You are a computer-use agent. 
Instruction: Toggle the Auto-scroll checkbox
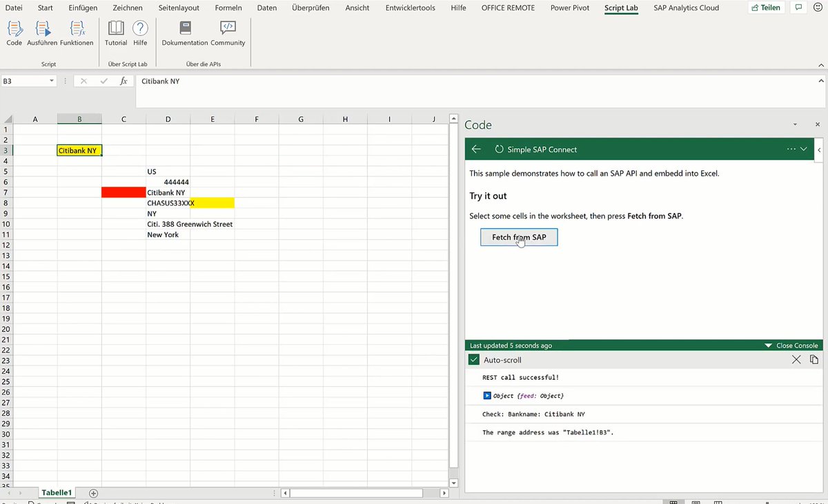pos(474,360)
